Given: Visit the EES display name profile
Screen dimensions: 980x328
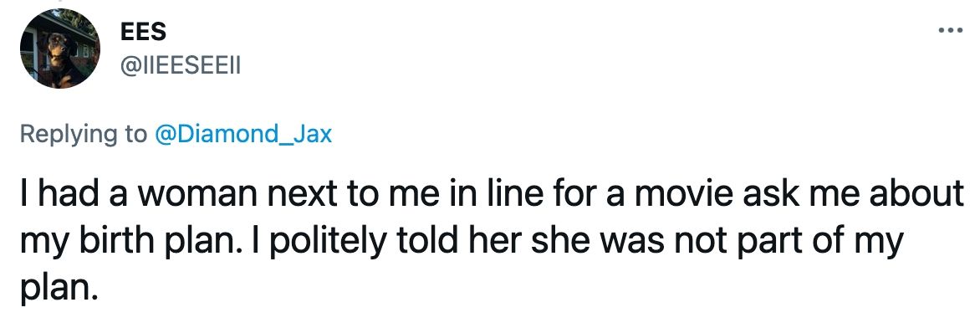Looking at the screenshot, I should 144,31.
